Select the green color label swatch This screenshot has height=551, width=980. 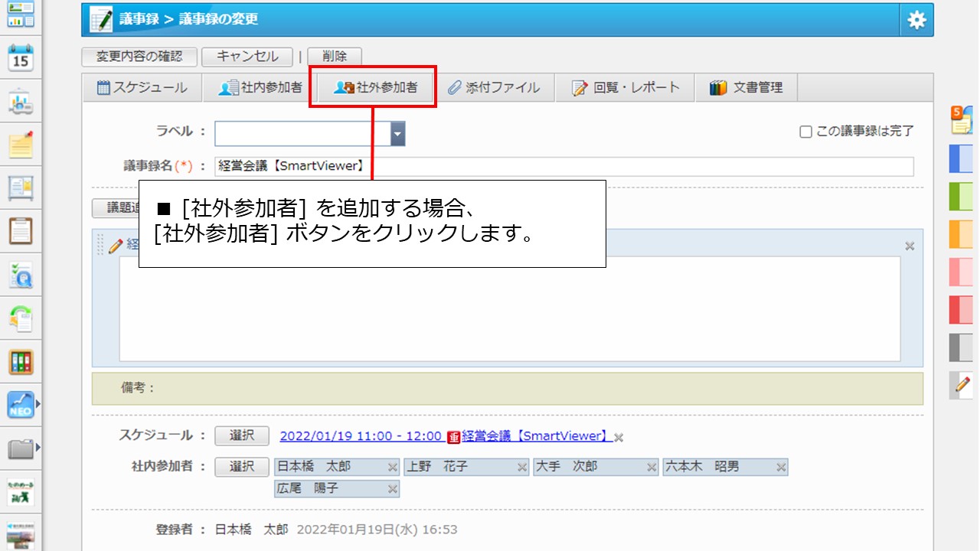click(x=961, y=197)
